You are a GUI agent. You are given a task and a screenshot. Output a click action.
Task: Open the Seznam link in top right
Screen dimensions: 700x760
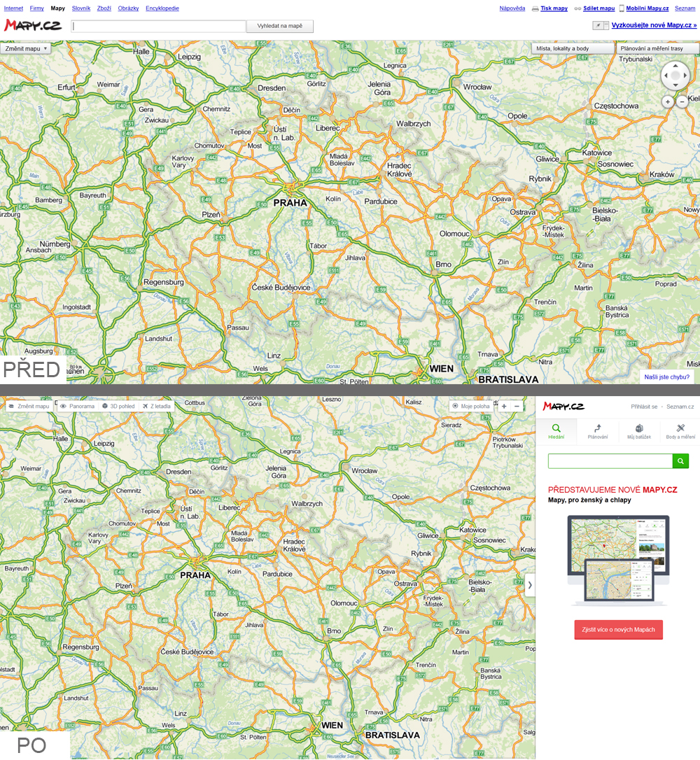tap(685, 8)
